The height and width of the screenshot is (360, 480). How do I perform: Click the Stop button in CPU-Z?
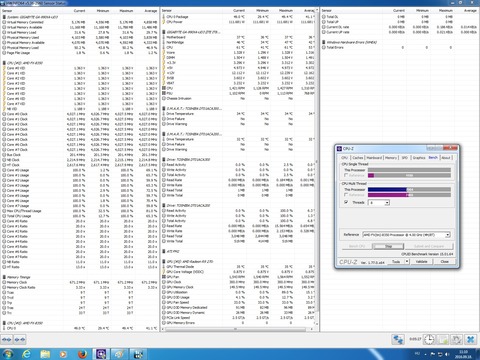pos(388,246)
